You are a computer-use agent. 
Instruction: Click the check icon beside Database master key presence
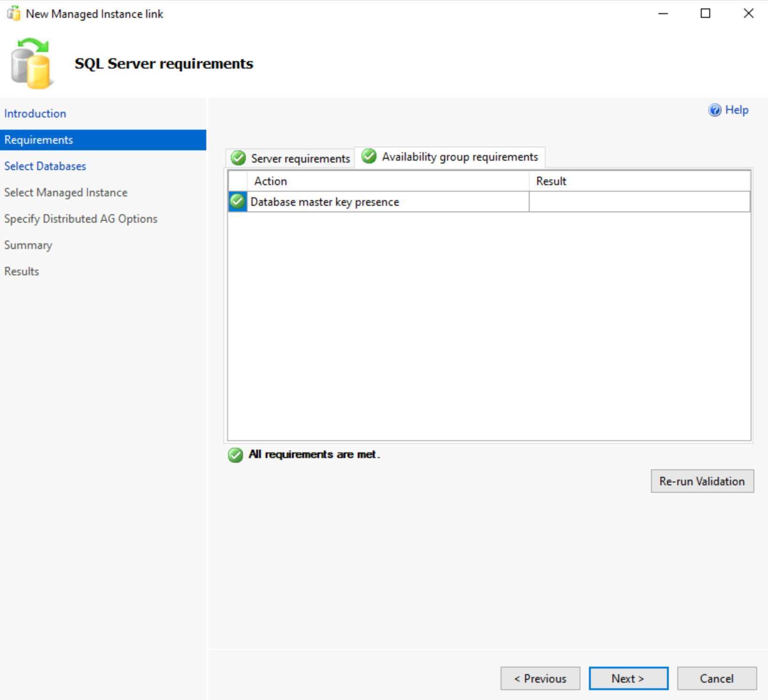pyautogui.click(x=237, y=201)
